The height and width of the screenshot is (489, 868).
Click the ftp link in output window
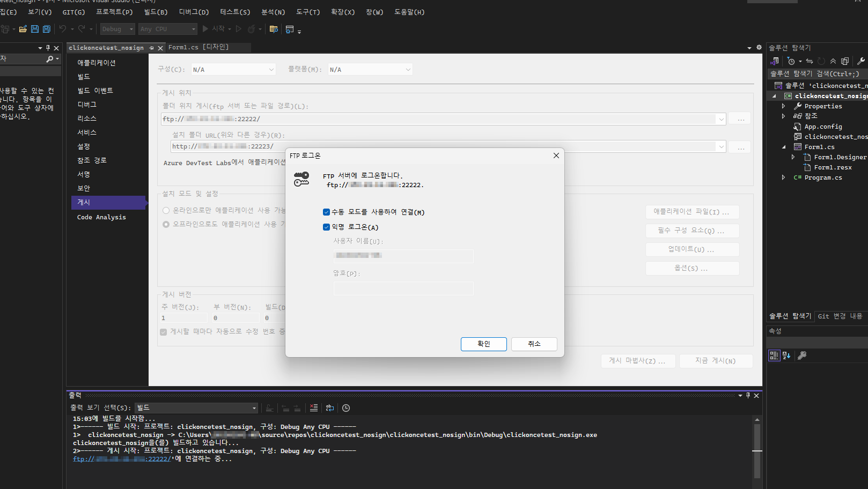(x=122, y=459)
